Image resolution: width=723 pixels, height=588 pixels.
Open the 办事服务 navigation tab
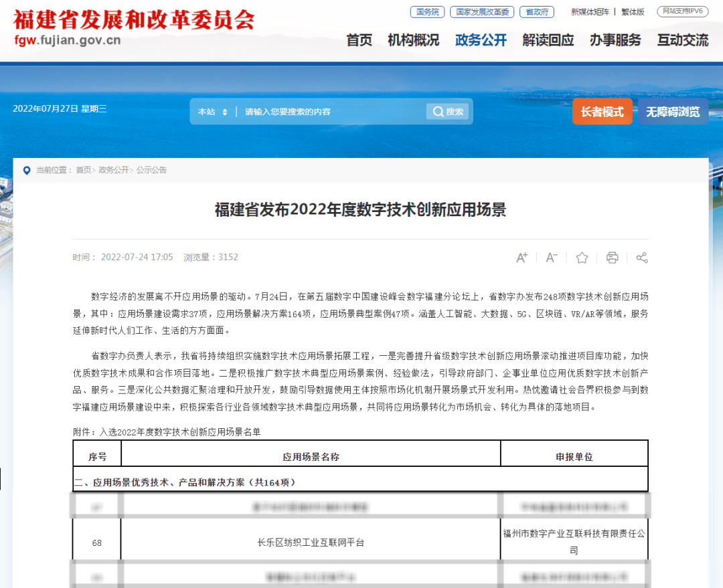[615, 40]
